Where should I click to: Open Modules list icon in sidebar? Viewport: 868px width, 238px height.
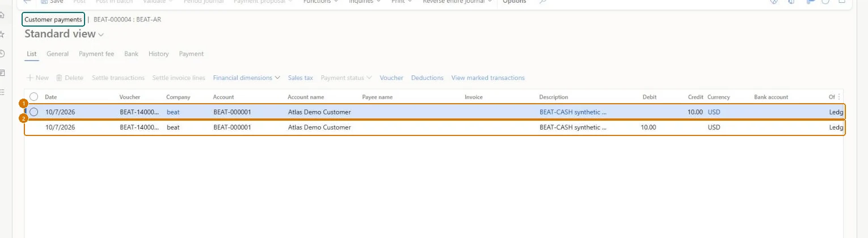point(2,92)
